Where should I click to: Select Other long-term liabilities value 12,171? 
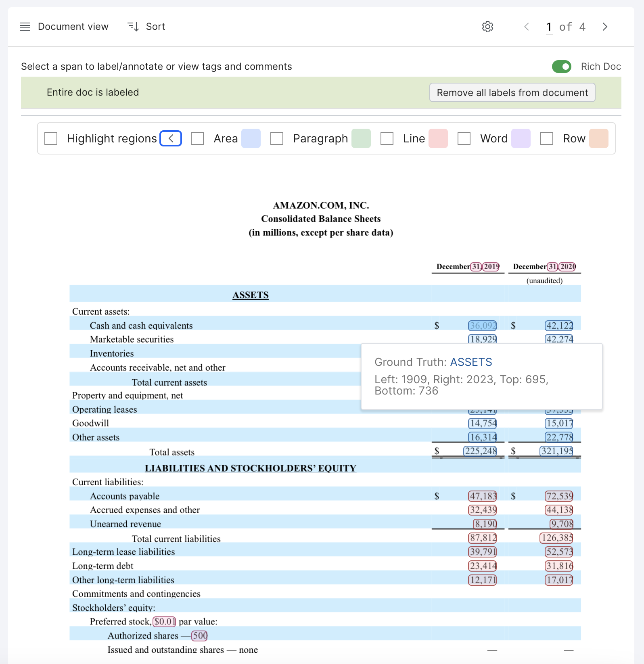pos(483,580)
